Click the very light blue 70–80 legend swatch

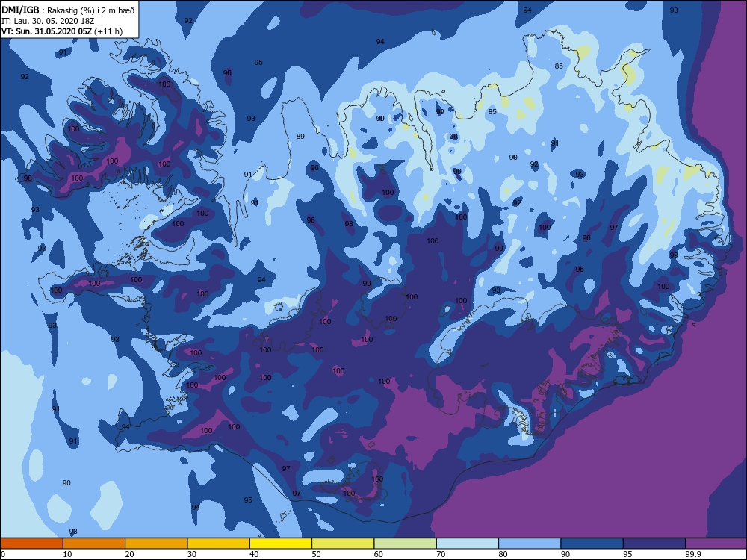468,544
